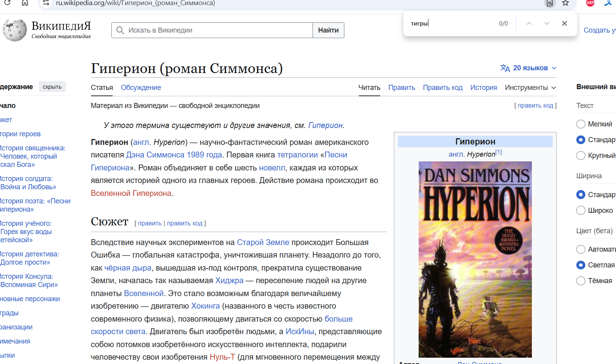
Task: Go to next find result arrow
Action: pos(547,24)
